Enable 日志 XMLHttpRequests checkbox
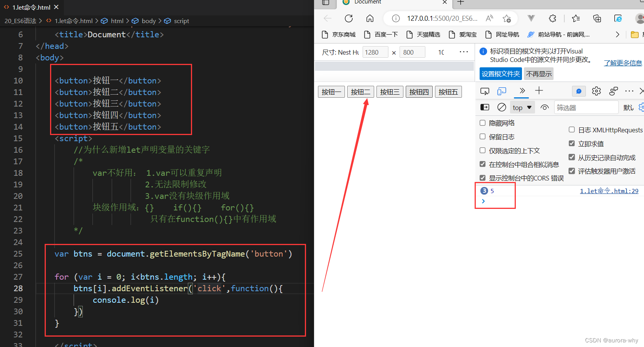Screen dimensions: 644x347 572,130
